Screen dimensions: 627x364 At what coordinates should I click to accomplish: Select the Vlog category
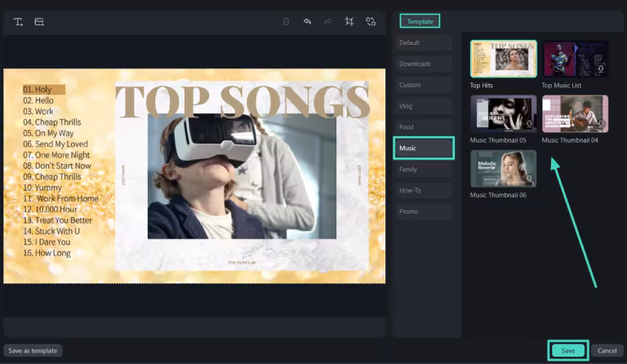point(423,106)
